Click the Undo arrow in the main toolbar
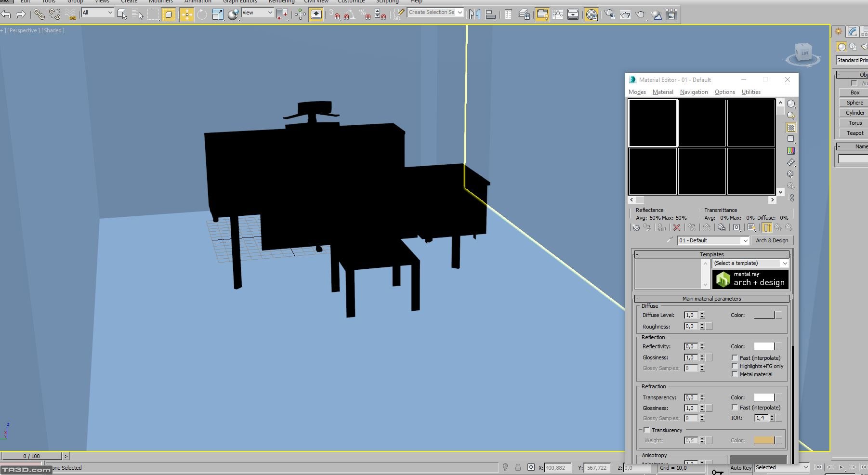Viewport: 868px width, 475px height. [x=6, y=15]
